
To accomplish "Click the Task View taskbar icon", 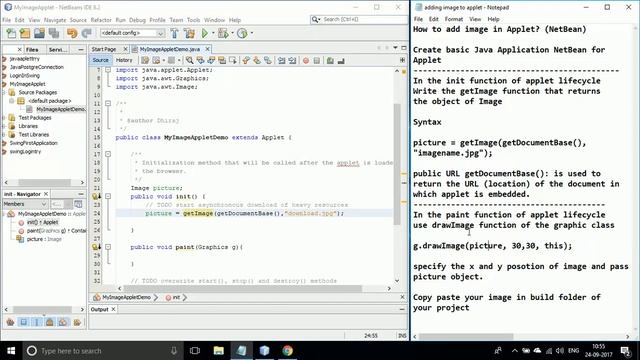I will [195, 351].
